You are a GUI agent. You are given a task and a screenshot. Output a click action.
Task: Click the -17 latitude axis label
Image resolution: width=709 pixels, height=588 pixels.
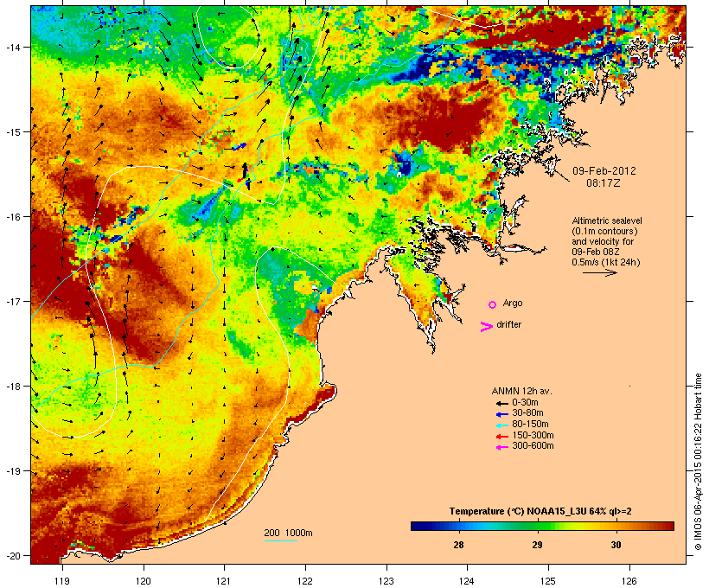coord(13,301)
